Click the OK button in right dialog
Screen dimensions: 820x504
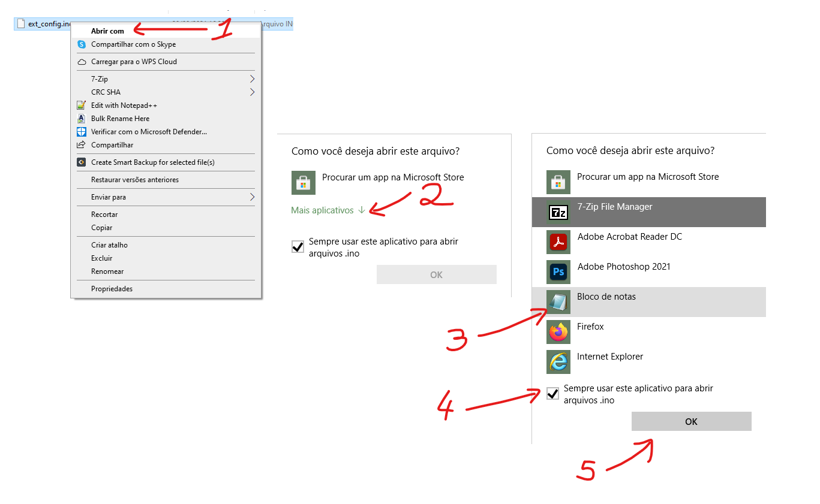click(692, 421)
